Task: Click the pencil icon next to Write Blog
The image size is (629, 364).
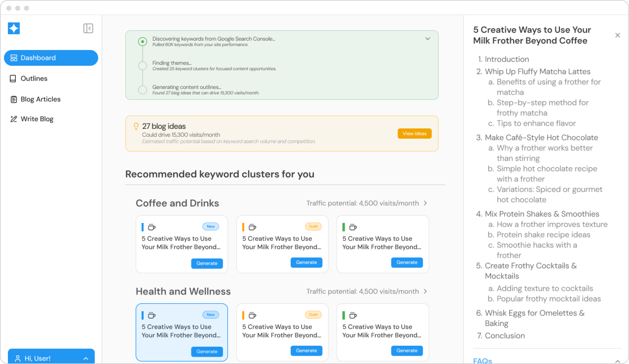Action: click(13, 119)
